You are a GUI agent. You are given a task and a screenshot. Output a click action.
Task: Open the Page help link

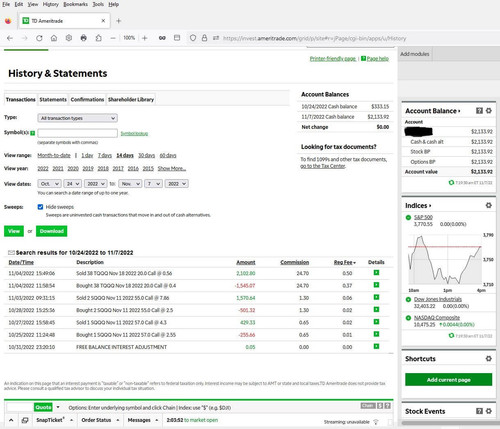tap(378, 59)
